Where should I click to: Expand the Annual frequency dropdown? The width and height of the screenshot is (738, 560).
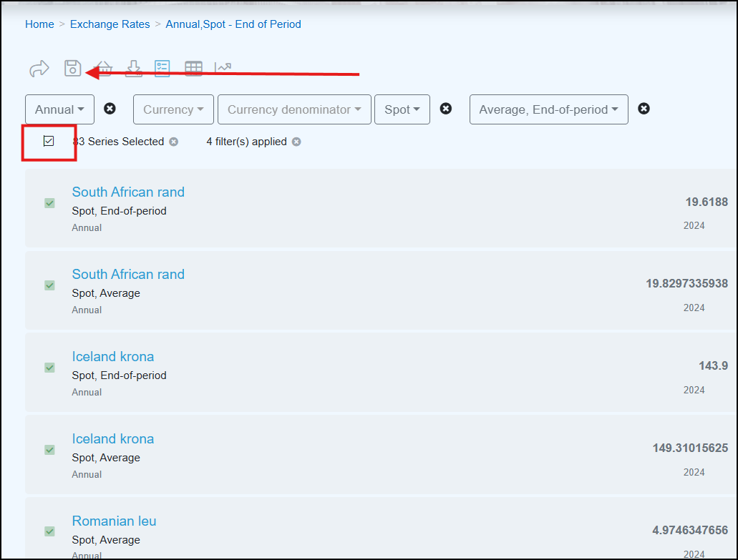(59, 109)
